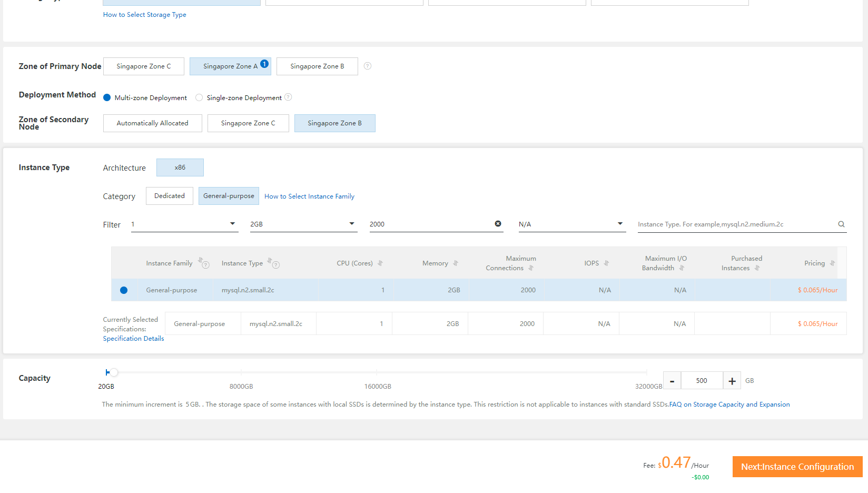Click help icon next to Single-zone Deployment
868x493 pixels.
pos(288,97)
